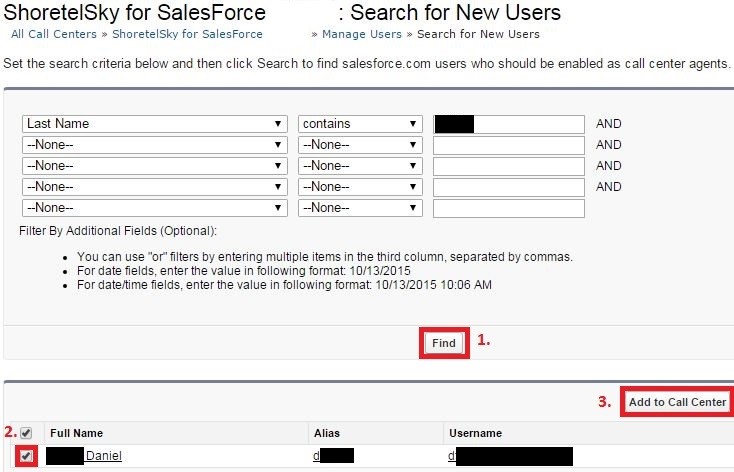The width and height of the screenshot is (734, 472).
Task: Click the 'Search for New Users' breadcrumb text
Action: click(478, 34)
